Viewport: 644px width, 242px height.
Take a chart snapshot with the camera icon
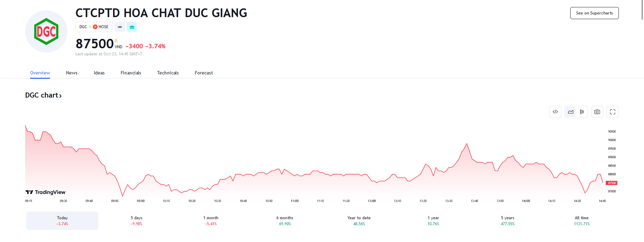coord(597,112)
